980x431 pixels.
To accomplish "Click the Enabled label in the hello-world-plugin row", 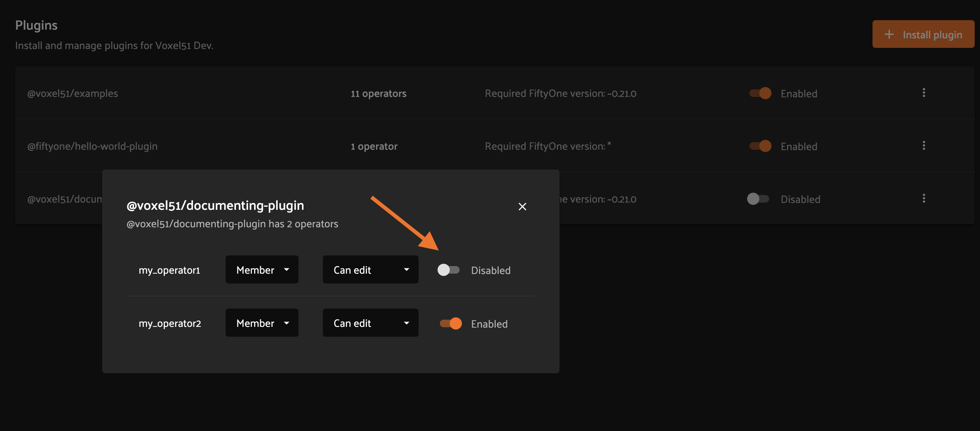I will (x=799, y=147).
